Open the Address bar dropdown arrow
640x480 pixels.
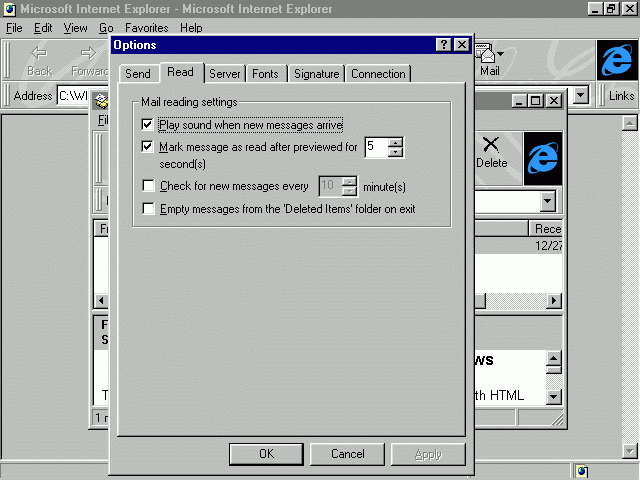point(580,96)
